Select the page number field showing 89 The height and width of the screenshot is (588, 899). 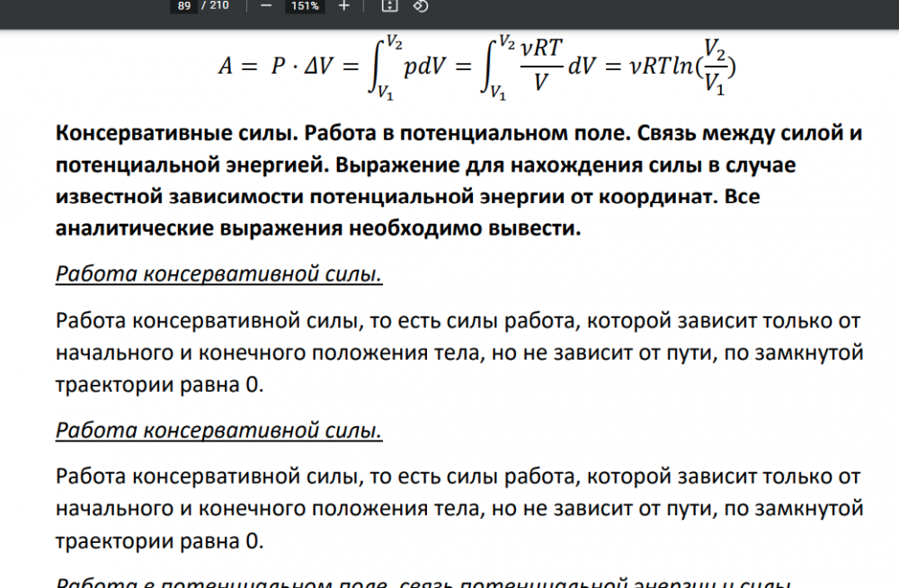click(184, 5)
